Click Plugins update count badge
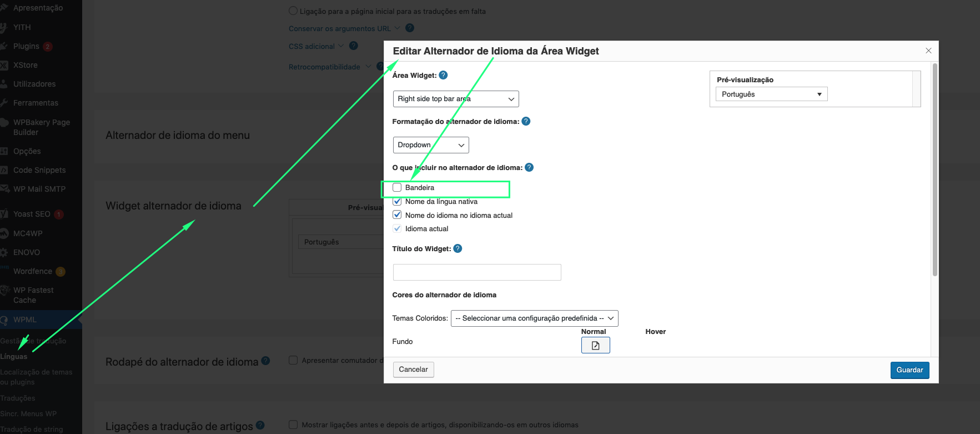Image resolution: width=980 pixels, height=434 pixels. (48, 47)
